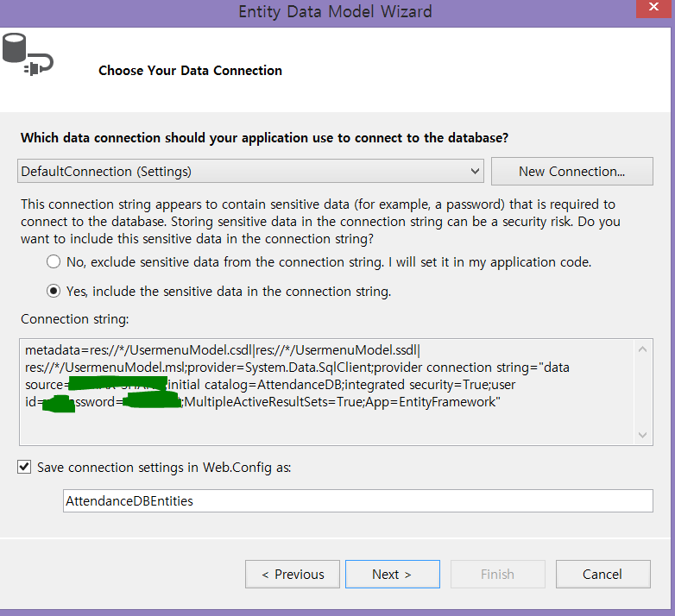Viewport: 675px width, 616px height.
Task: Click the connection string scrollbar down arrow
Action: [x=644, y=436]
